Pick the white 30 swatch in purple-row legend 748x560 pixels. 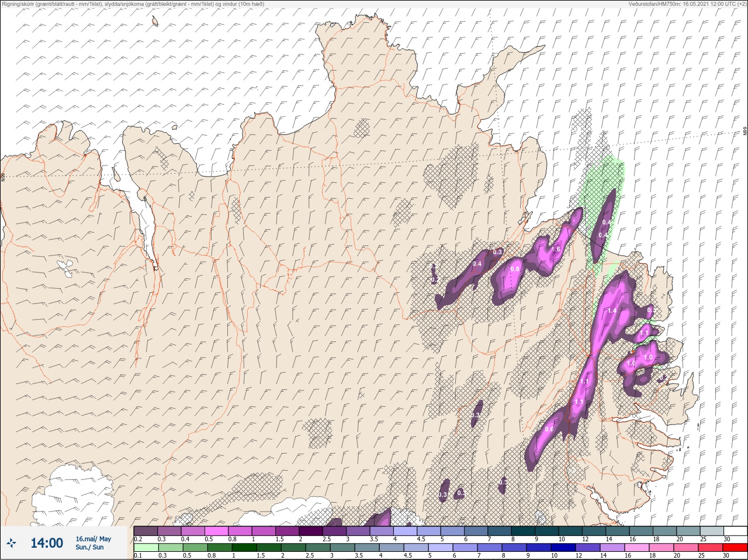(735, 531)
